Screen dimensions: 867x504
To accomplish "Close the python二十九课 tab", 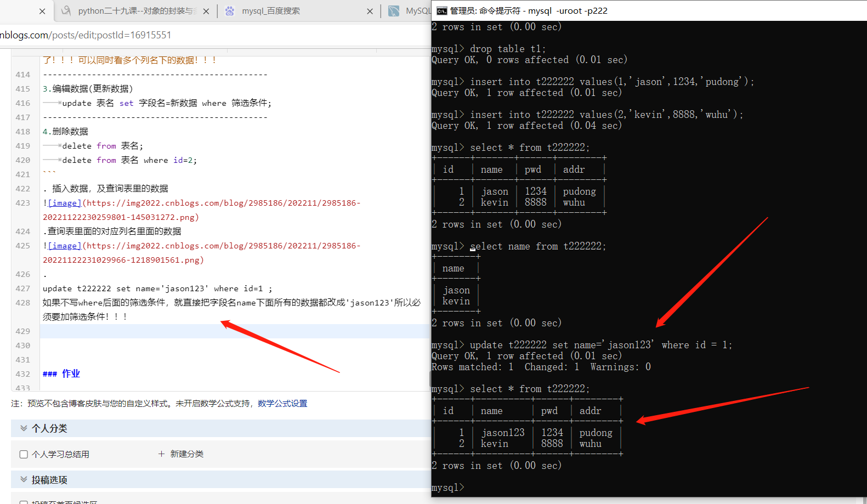I will (206, 11).
